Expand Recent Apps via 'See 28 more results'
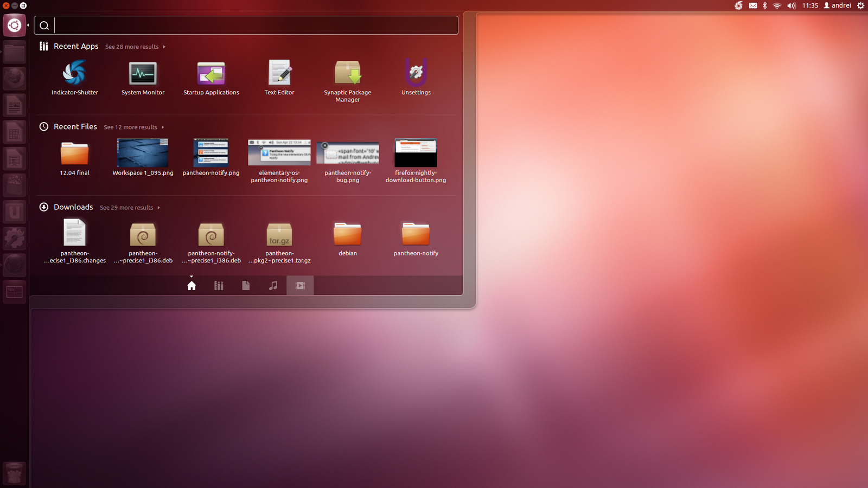This screenshot has height=488, width=868. pyautogui.click(x=132, y=47)
